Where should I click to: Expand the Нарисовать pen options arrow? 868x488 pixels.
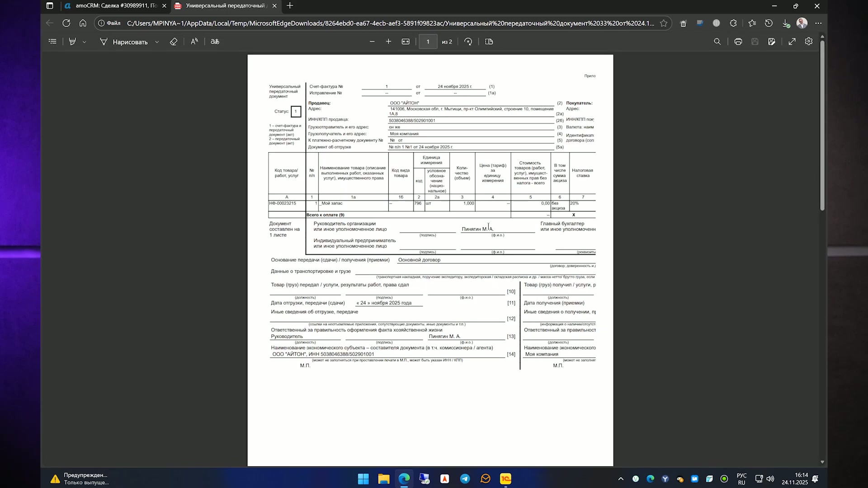(157, 42)
